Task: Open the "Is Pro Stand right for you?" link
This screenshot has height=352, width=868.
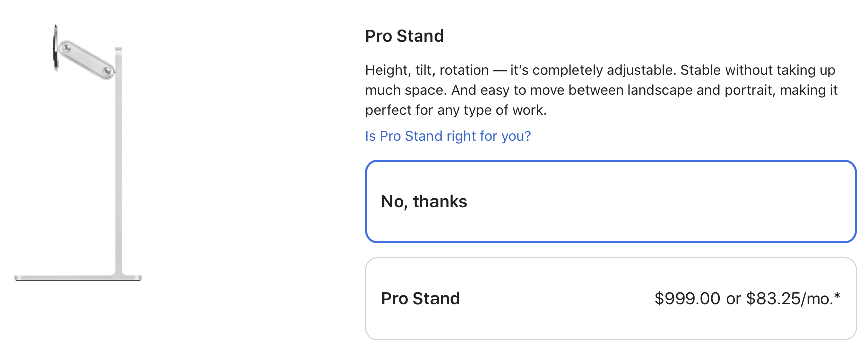Action: click(448, 136)
